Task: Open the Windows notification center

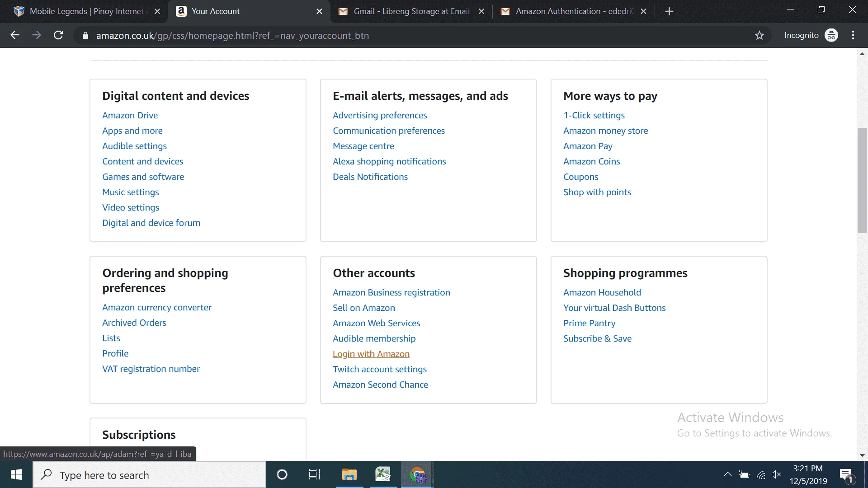Action: 846,475
